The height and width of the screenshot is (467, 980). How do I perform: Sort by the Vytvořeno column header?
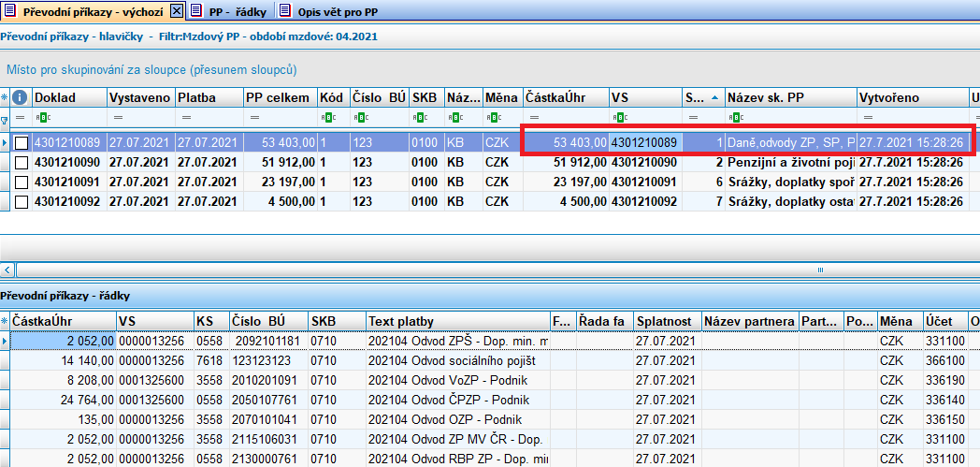[x=913, y=97]
